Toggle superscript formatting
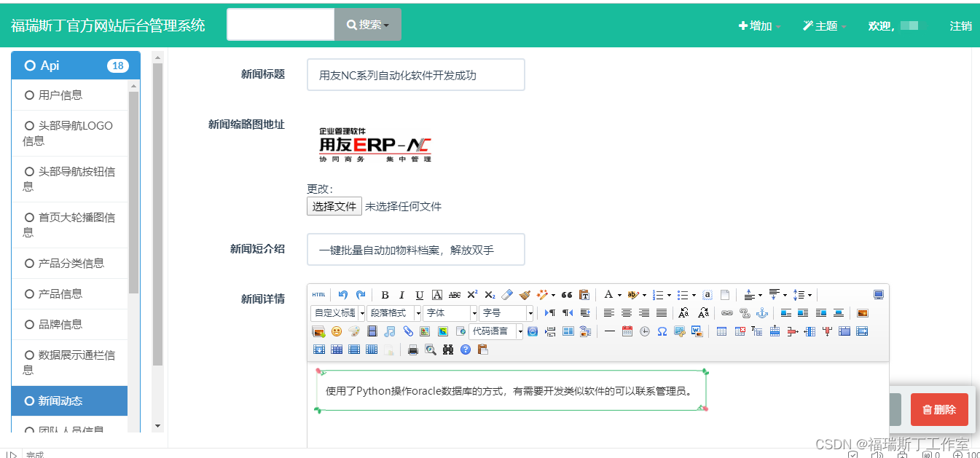This screenshot has width=980, height=458. tap(472, 295)
